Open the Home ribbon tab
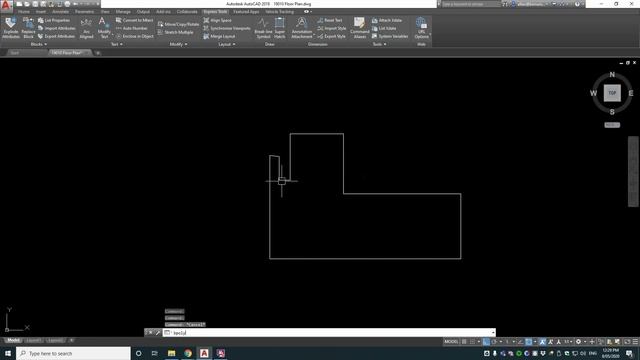The height and width of the screenshot is (360, 640). (24, 12)
